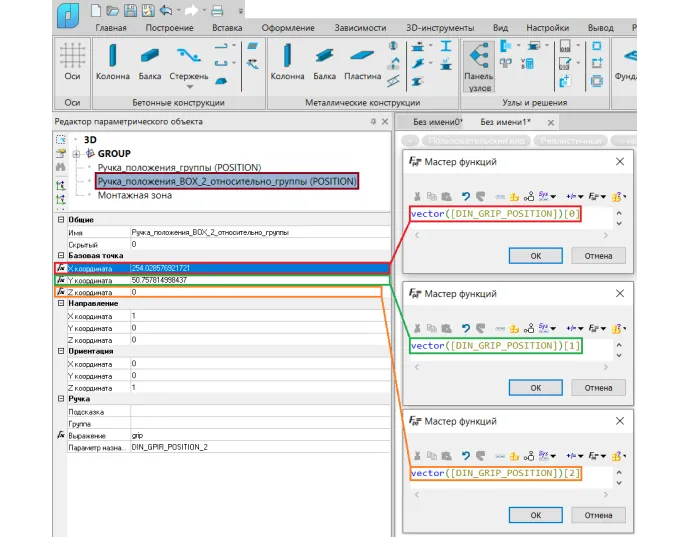This screenshot has height=537, width=688.
Task: Click the New document icon
Action: (96, 10)
